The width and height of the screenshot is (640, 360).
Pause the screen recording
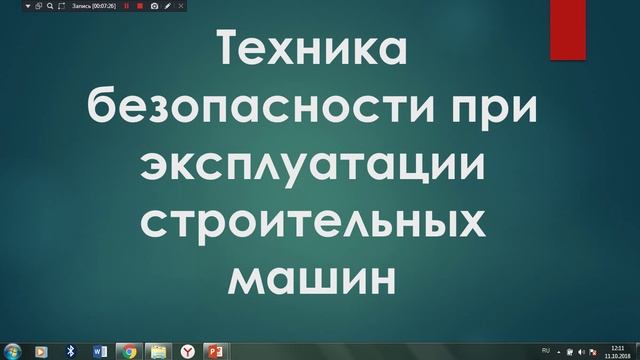click(x=127, y=6)
